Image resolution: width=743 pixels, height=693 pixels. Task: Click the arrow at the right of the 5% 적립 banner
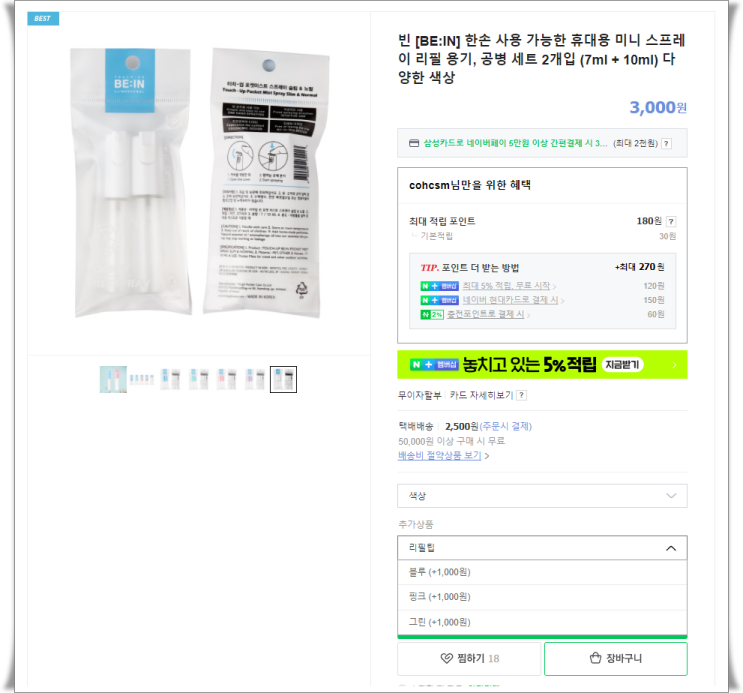tap(674, 365)
